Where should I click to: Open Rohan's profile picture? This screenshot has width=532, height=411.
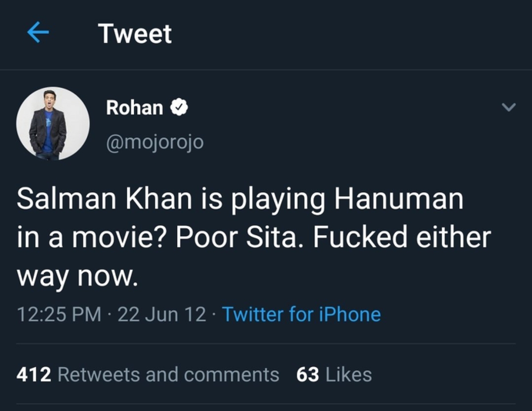coord(53,124)
